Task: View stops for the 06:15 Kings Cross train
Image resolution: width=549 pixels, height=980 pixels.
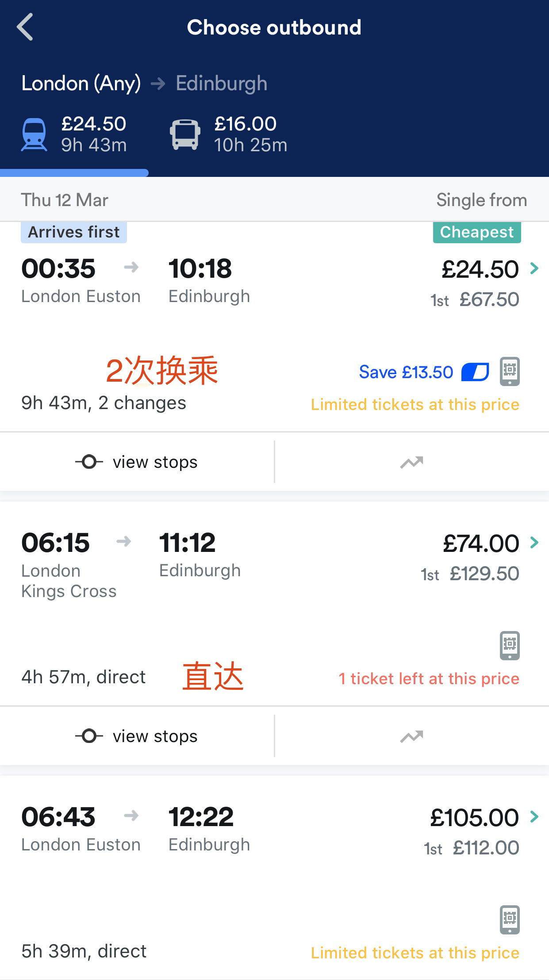Action: pyautogui.click(x=137, y=736)
